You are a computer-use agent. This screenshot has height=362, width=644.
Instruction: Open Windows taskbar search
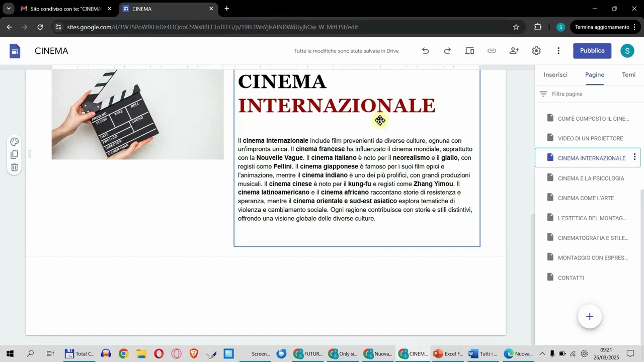point(30,353)
